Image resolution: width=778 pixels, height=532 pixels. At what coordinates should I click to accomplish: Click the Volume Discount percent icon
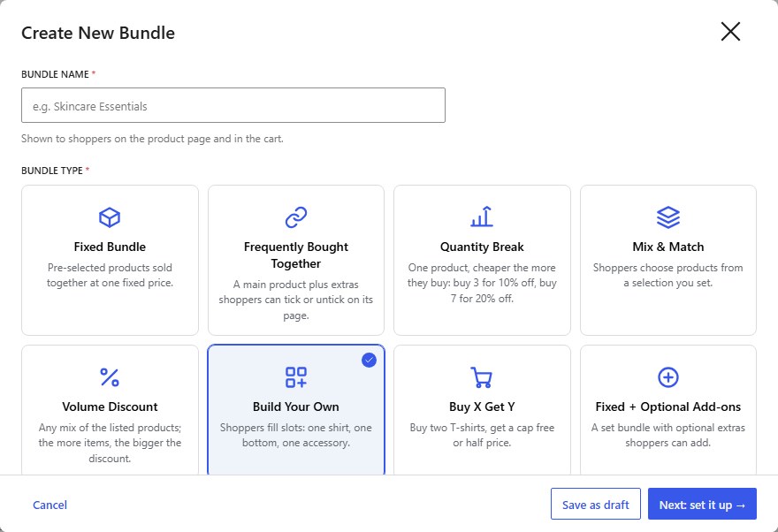pos(110,377)
